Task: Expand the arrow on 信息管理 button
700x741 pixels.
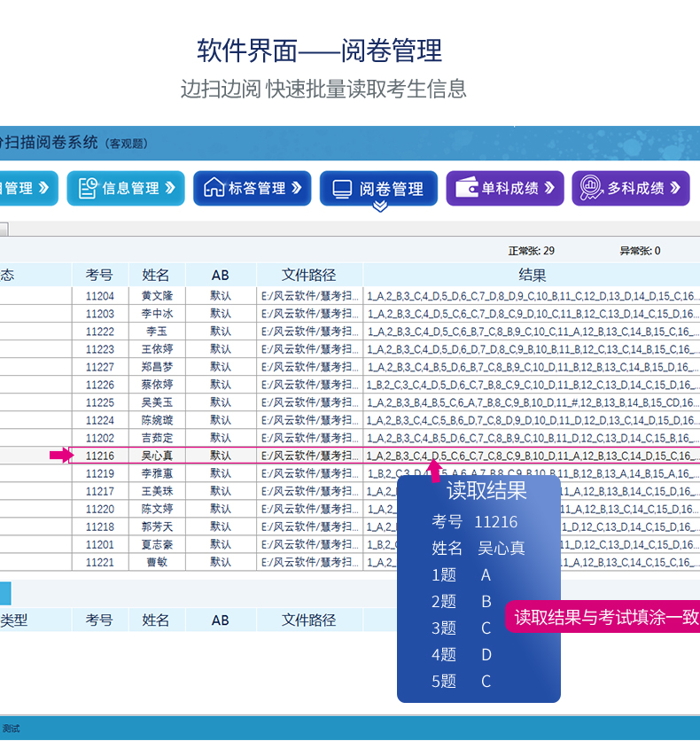Action: click(170, 188)
